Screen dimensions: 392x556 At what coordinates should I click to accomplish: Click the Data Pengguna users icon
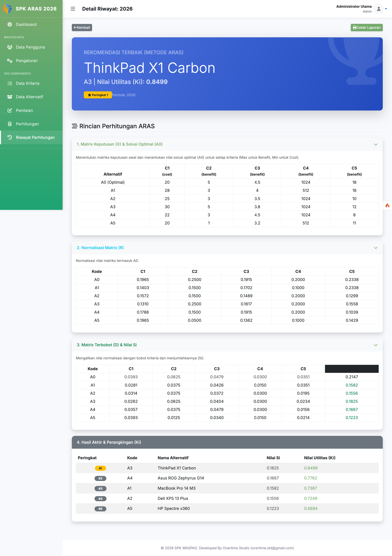pyautogui.click(x=10, y=47)
